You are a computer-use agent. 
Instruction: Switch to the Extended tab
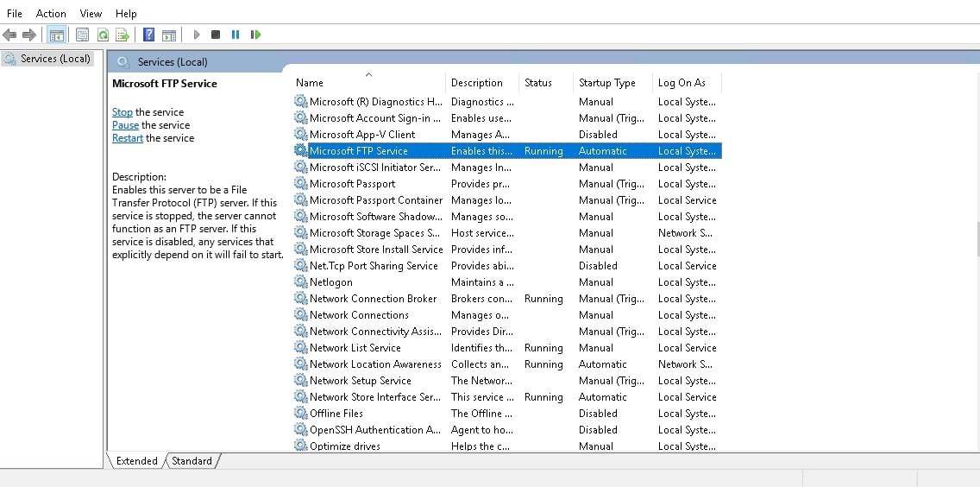click(137, 461)
